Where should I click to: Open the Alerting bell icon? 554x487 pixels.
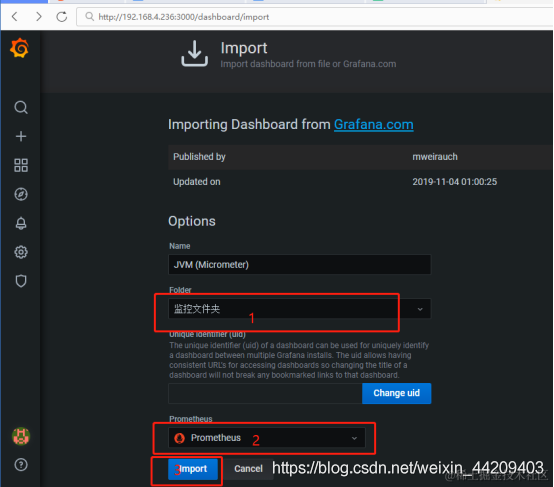pos(21,223)
